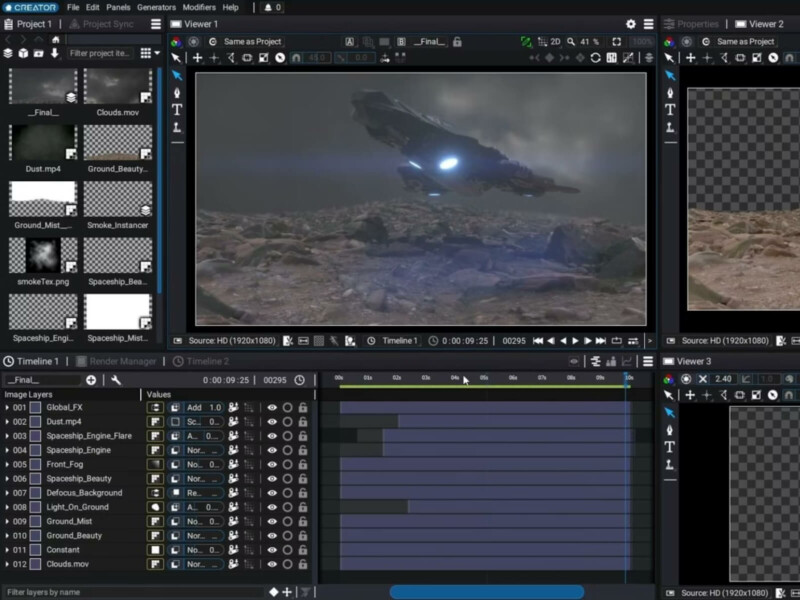Open the Modifiers menu

click(199, 7)
